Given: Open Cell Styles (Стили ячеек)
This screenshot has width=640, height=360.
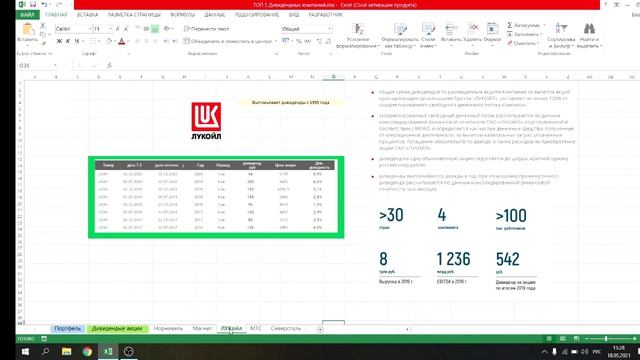Looking at the screenshot, I should click(x=428, y=36).
